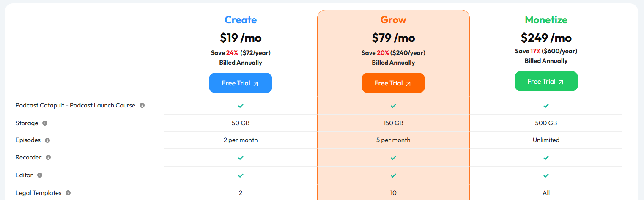644x200 pixels.
Task: Click the Episodes info icon
Action: pos(47,140)
